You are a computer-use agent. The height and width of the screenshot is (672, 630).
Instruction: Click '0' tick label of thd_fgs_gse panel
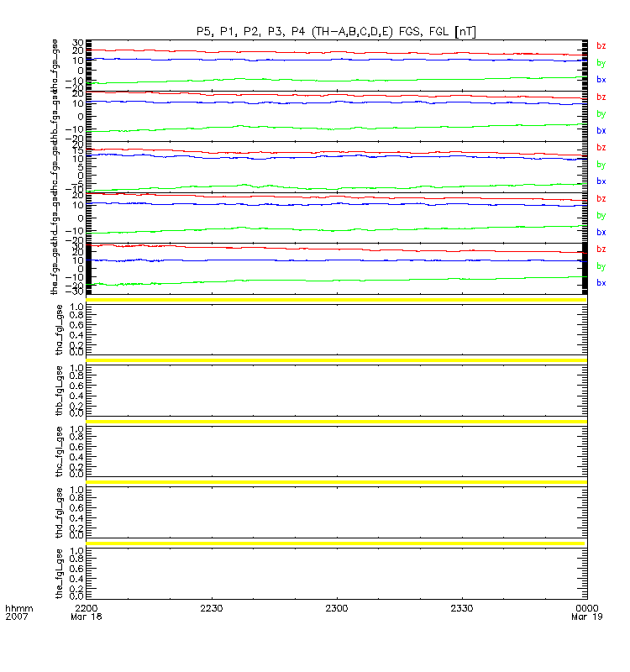coord(81,218)
